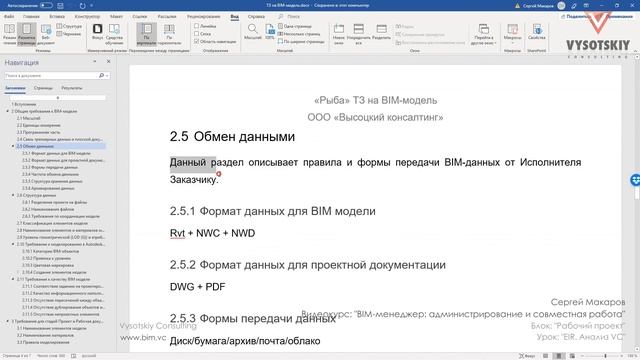The height and width of the screenshot is (360, 640).
Task: Collapse heading 2.11 Требования к качеству
Action: 13,279
